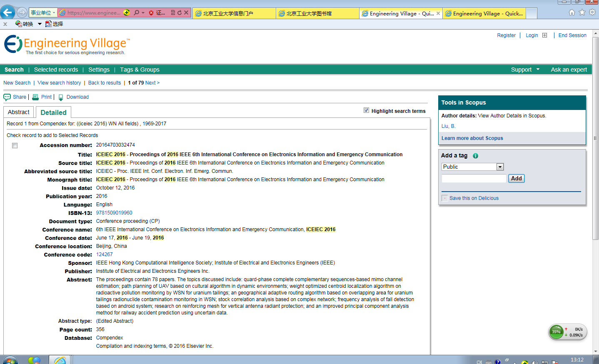
Task: Open browser Tools gear icon
Action: click(592, 12)
